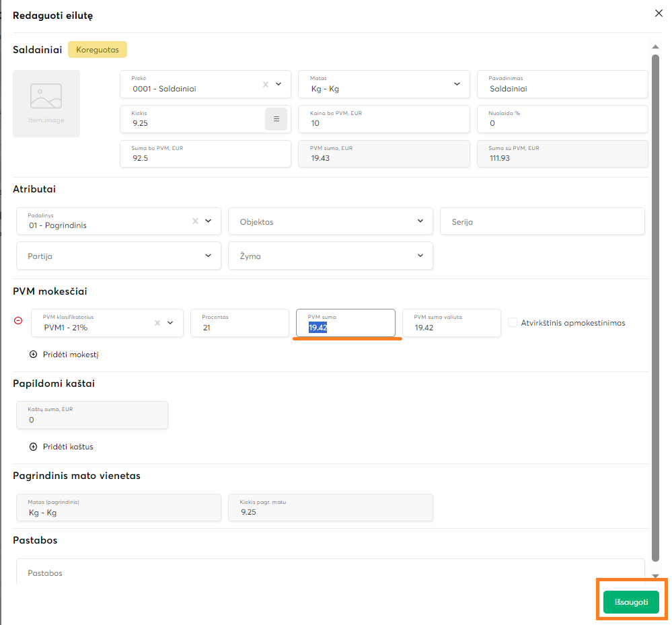Close the Redaguoti eilutę dialog
Image resolution: width=672 pixels, height=625 pixels.
click(658, 13)
